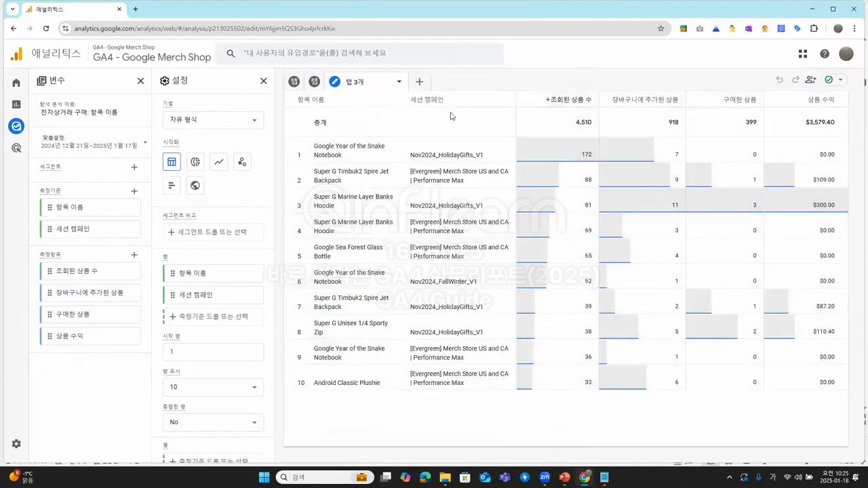Add a new segment with the plus icon

point(134,167)
